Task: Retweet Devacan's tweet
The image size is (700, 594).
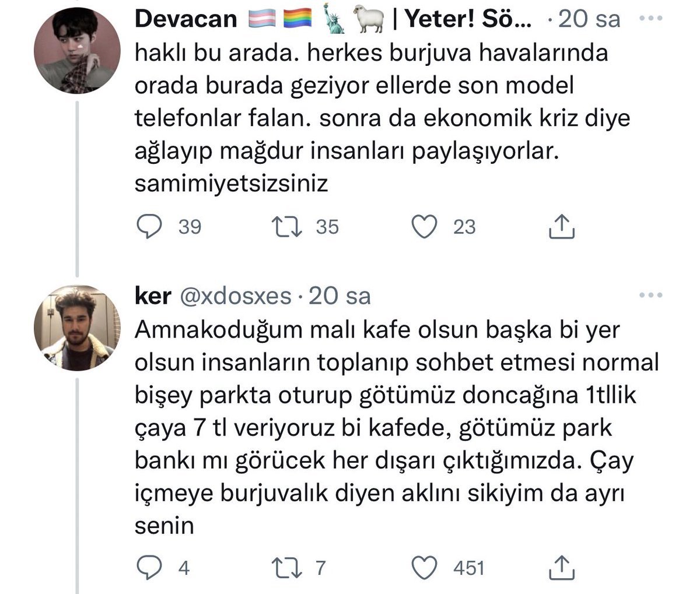Action: 287,227
